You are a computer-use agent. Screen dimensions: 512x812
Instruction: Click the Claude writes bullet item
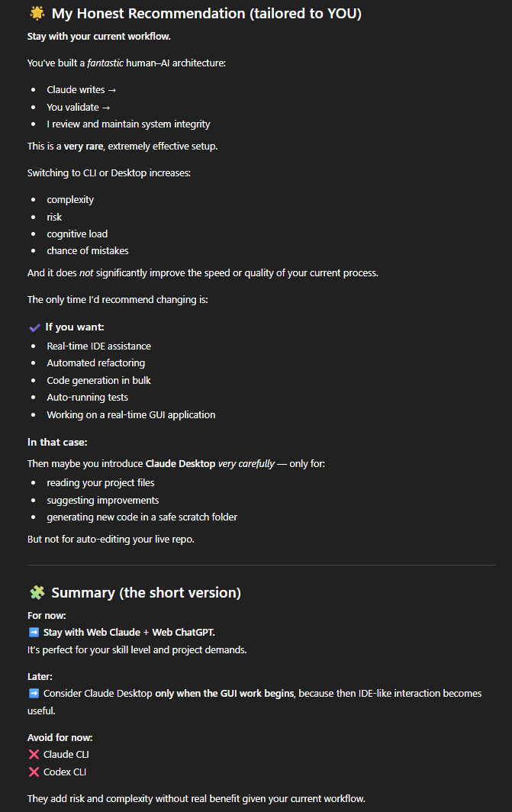81,90
